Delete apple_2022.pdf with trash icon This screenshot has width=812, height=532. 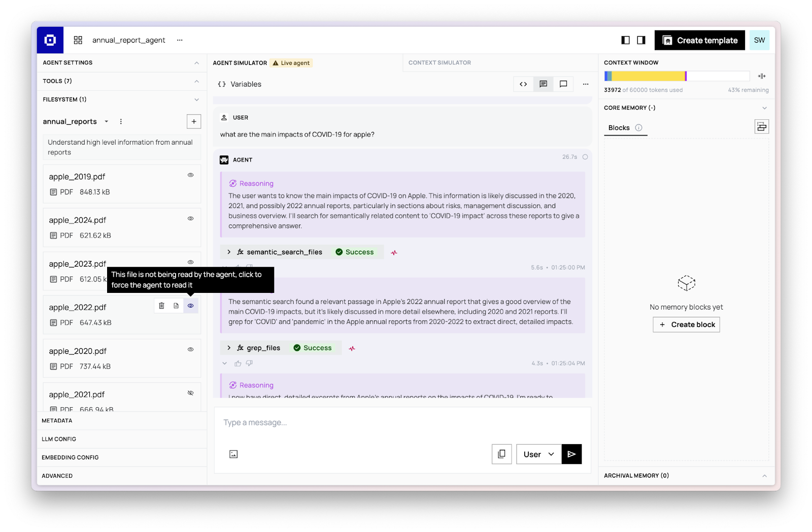click(x=161, y=306)
